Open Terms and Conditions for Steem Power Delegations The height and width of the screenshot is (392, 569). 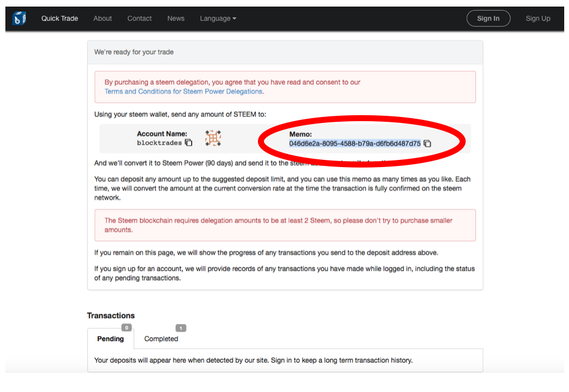point(184,91)
